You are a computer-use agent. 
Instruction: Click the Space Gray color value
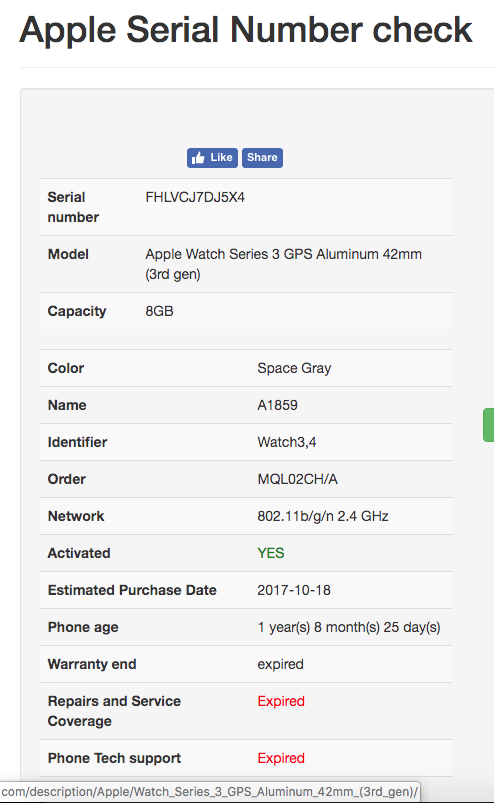point(294,368)
